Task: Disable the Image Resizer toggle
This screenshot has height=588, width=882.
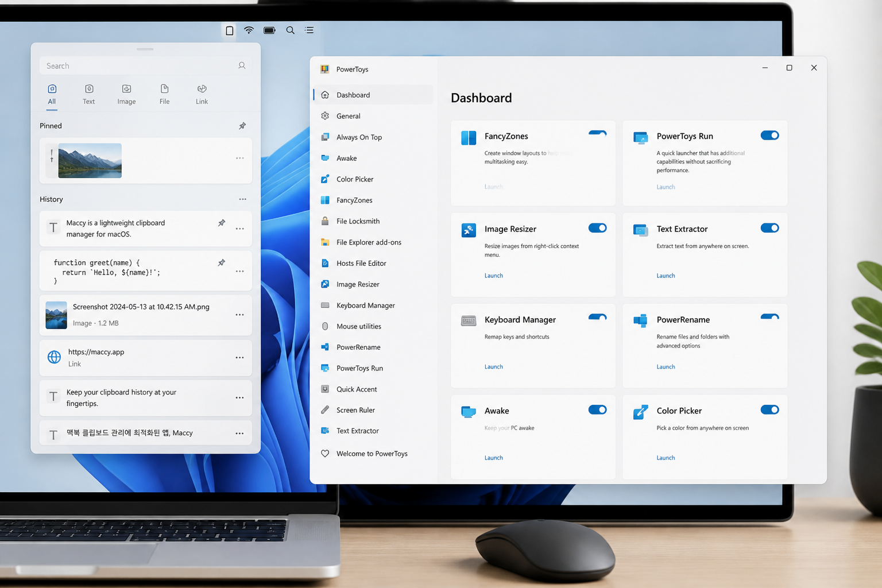Action: (597, 228)
